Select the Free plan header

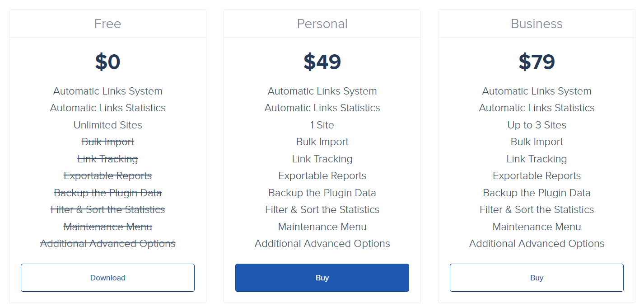tap(107, 24)
